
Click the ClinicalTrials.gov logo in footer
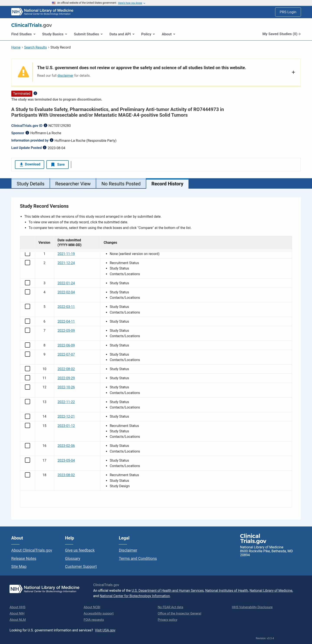pyautogui.click(x=253, y=538)
